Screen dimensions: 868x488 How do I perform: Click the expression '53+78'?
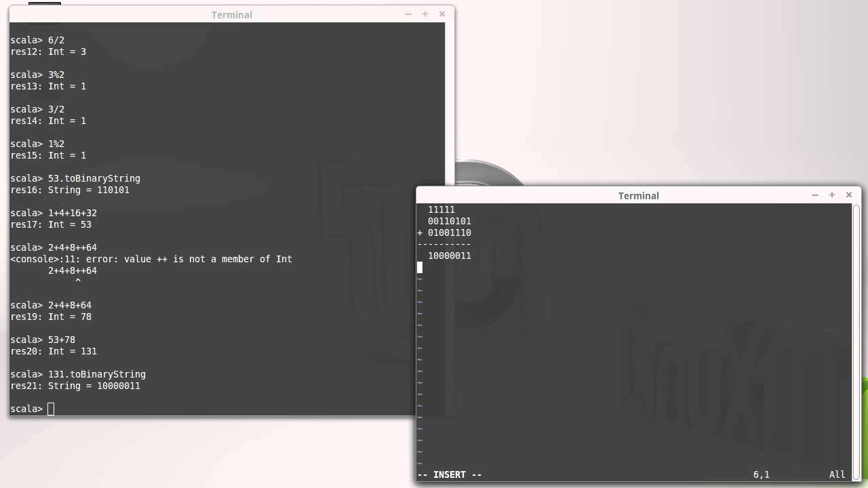tap(62, 340)
